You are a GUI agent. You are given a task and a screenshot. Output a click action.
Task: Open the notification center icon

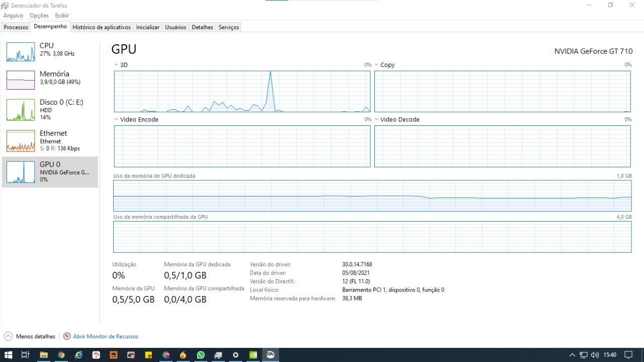(628, 355)
